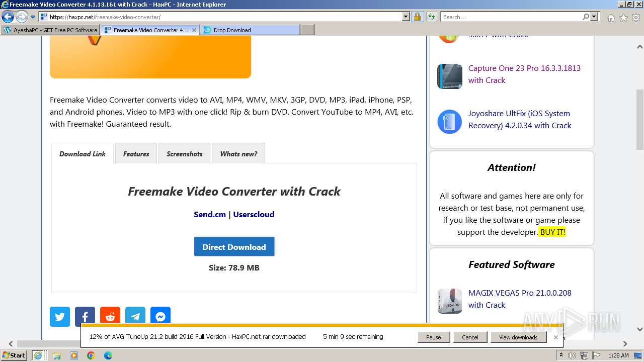Click the Size: 78.9 MB text
The image size is (644, 362).
[x=234, y=267]
